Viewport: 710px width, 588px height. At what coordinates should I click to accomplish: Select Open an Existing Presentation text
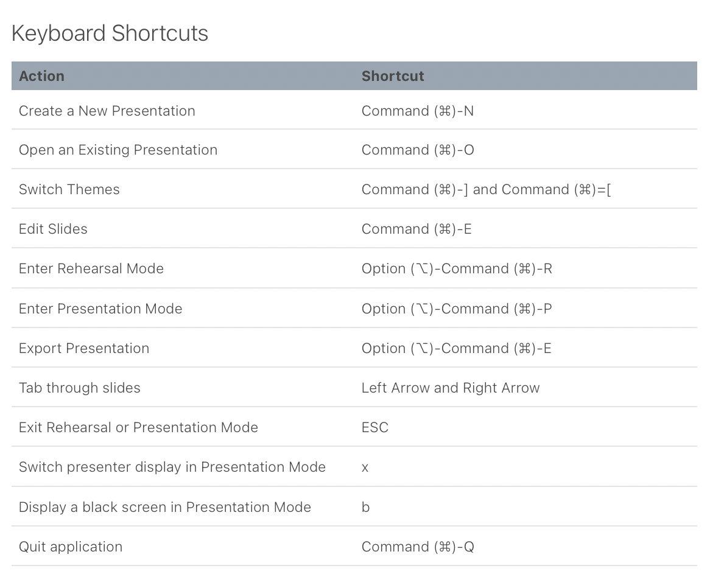click(118, 150)
